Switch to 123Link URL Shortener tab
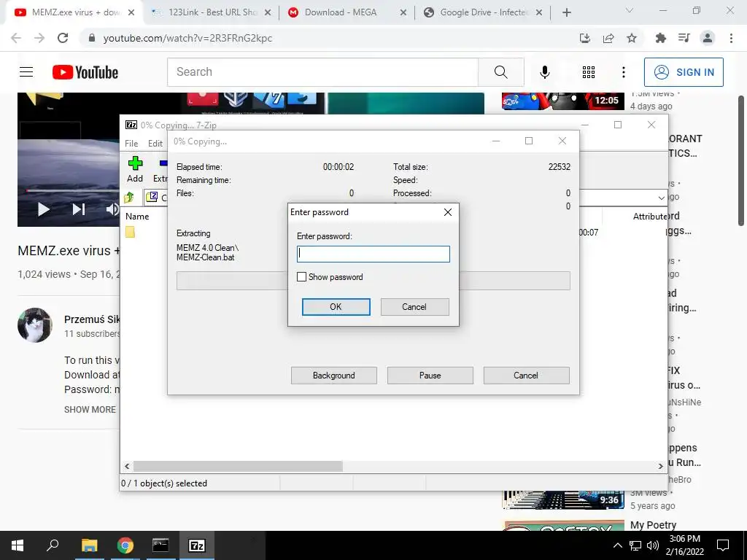This screenshot has height=560, width=747. tap(212, 12)
